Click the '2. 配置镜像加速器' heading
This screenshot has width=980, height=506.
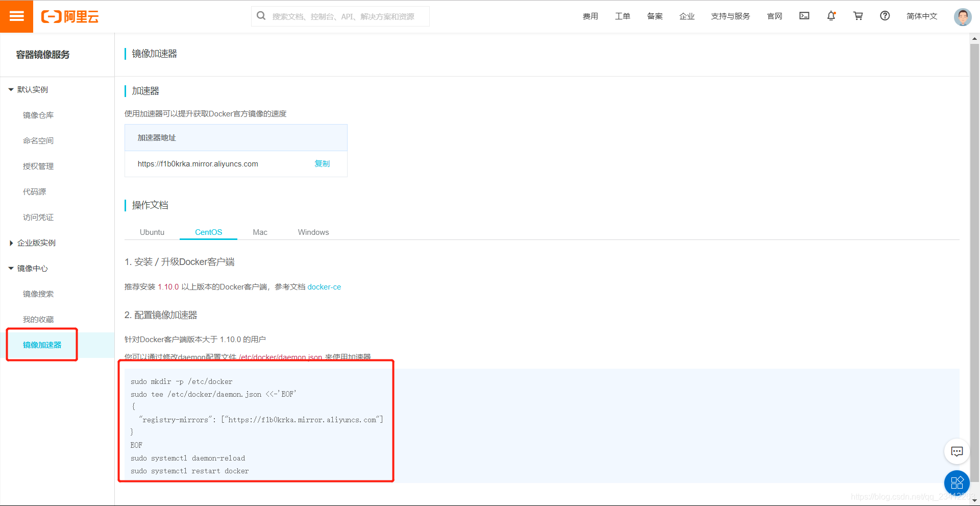tap(161, 315)
